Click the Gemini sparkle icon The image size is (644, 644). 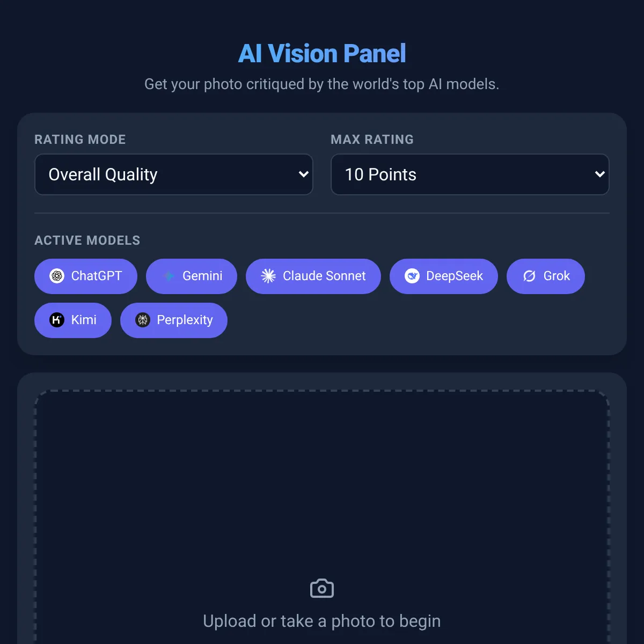[169, 276]
